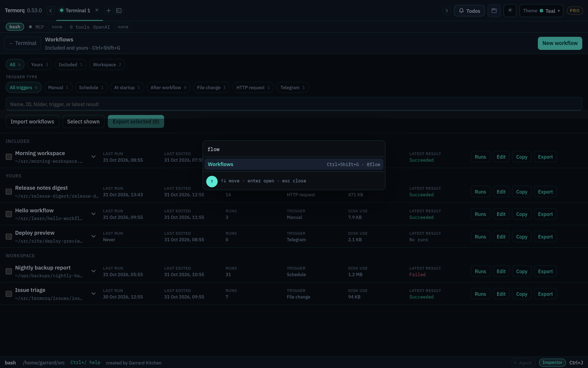Click the back chevron next to Termorq version
Image resolution: width=588 pixels, height=368 pixels.
pyautogui.click(x=51, y=11)
